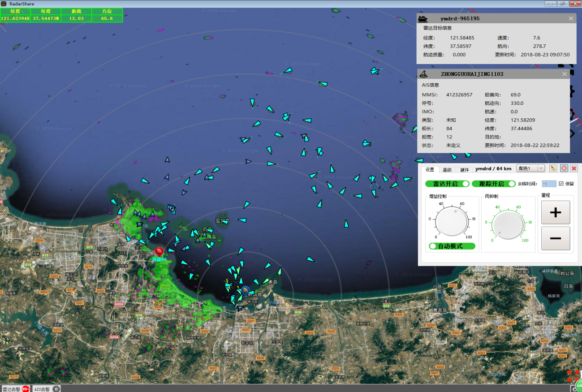Click the broom clear icon in radar panel
The width and height of the screenshot is (582, 392).
click(554, 168)
